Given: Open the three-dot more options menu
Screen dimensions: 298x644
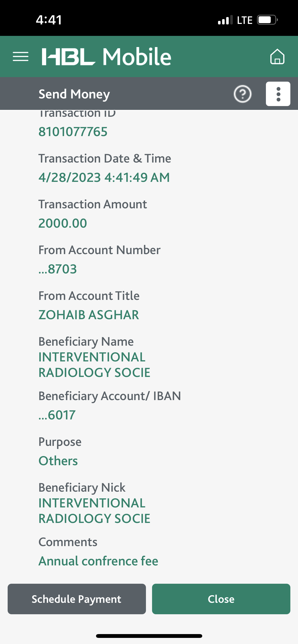Looking at the screenshot, I should 278,94.
